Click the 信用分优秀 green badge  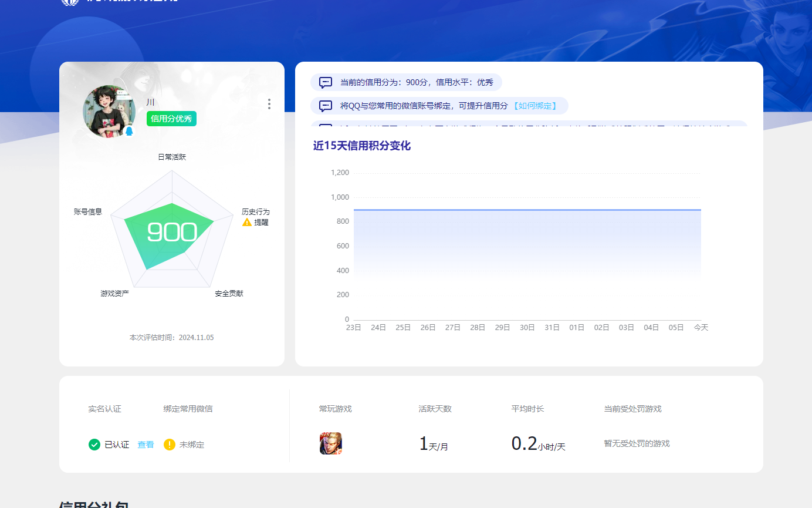171,119
